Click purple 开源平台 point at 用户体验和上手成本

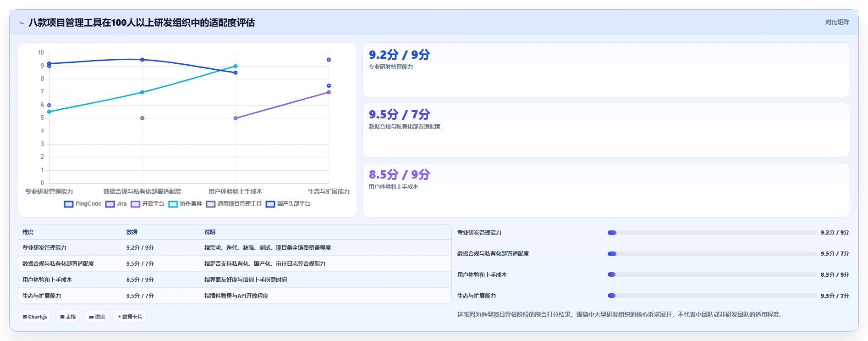pos(236,118)
